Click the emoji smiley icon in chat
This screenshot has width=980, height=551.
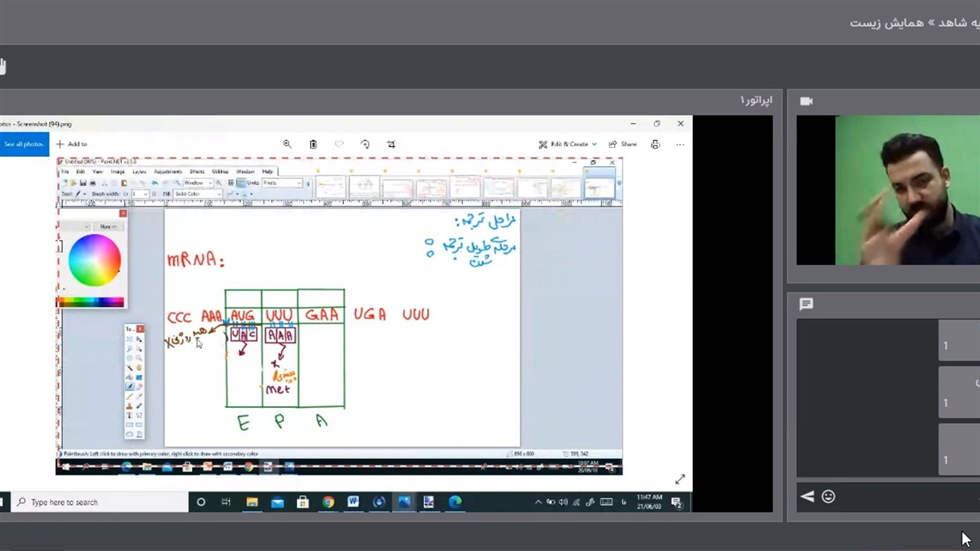[828, 497]
